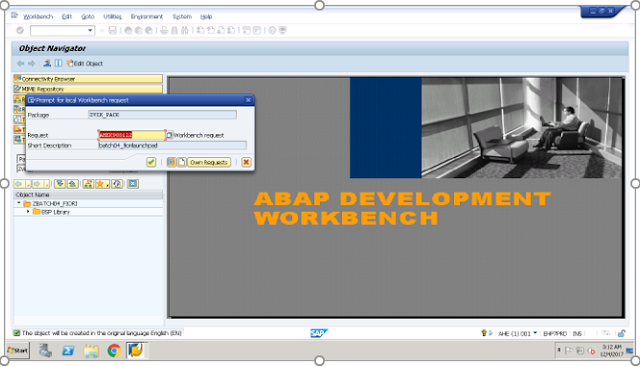Click the tree Expand All Nodes icon

(60, 184)
